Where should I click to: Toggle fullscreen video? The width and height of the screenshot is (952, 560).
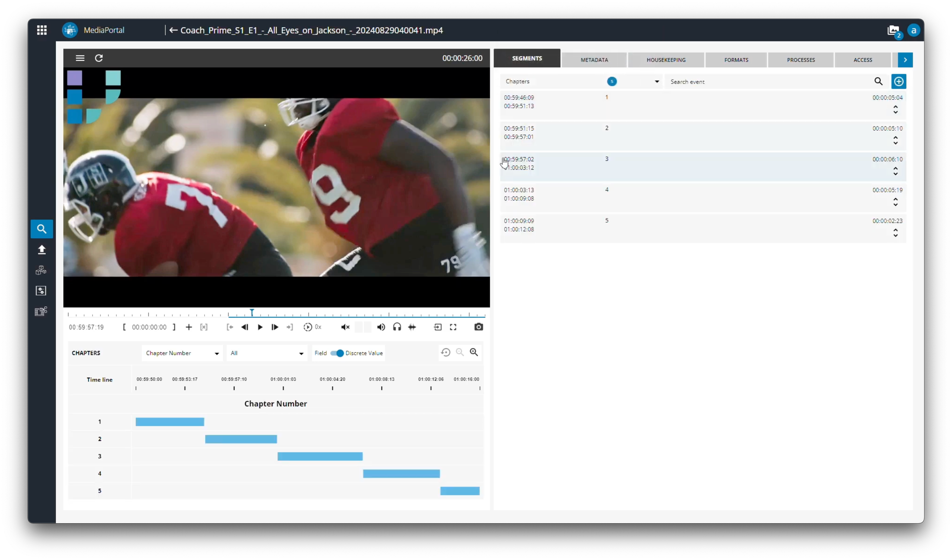click(x=453, y=327)
